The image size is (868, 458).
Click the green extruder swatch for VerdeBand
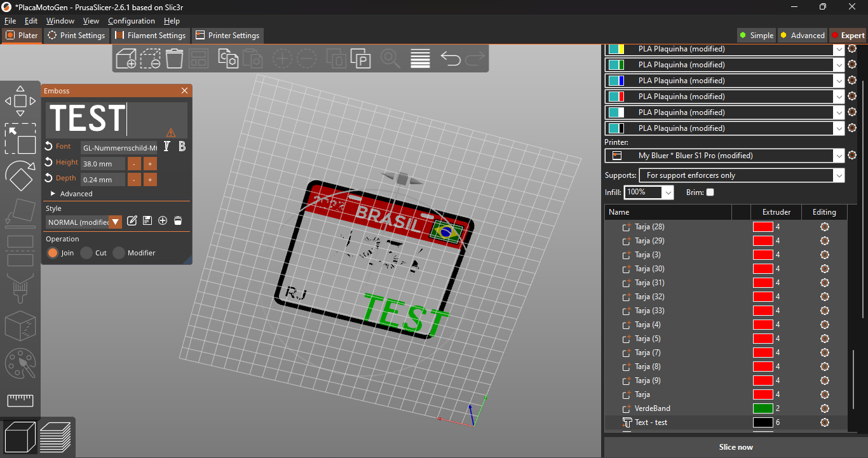coord(763,408)
